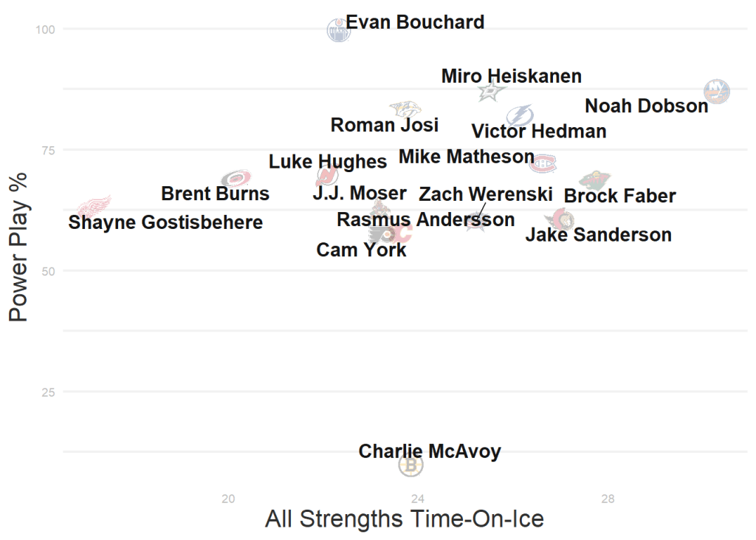Click the Minnesota Wild logo point
This screenshot has height=540, width=756.
pyautogui.click(x=594, y=179)
